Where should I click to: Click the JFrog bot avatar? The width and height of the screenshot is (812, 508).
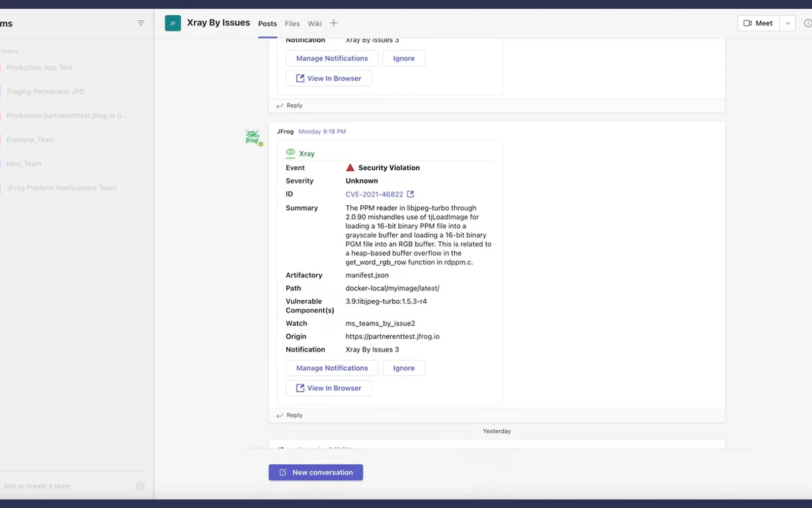pyautogui.click(x=253, y=137)
